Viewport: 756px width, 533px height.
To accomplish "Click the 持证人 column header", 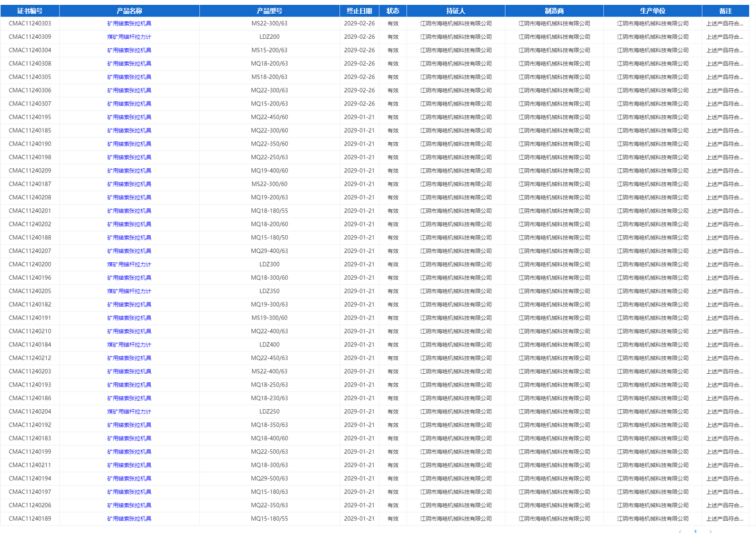I will (x=455, y=11).
